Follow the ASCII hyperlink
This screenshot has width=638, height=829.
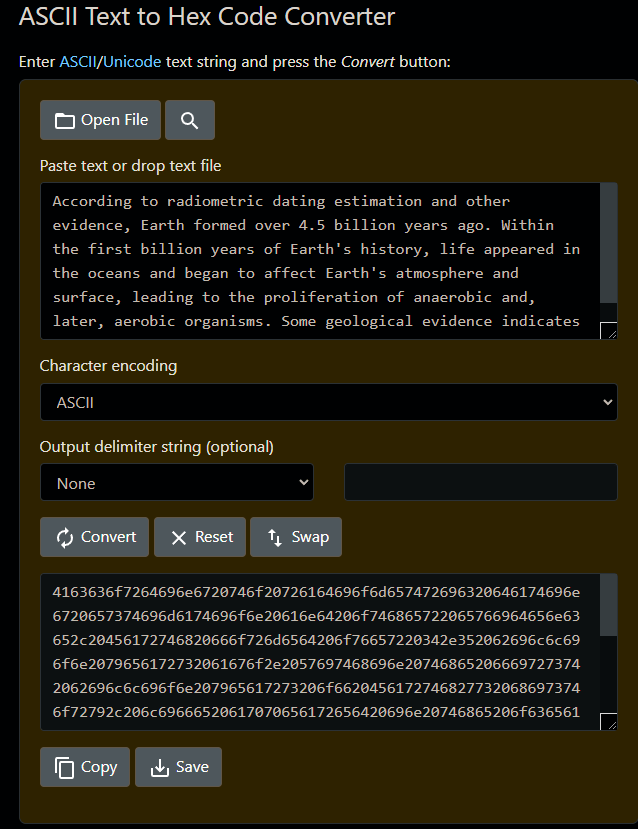point(78,62)
